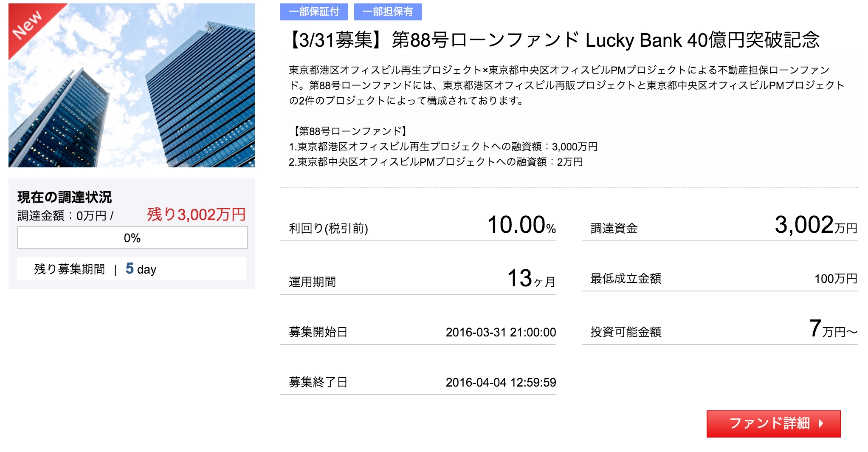Click the 現在の調達状況 heading
This screenshot has height=452, width=868.
65,197
